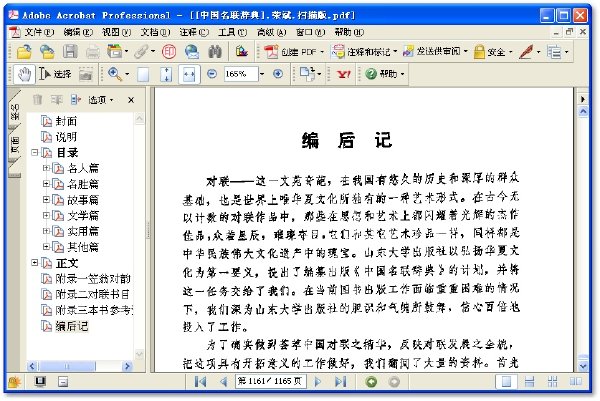Click the green Previous View button
The width and height of the screenshot is (600, 401).
(x=371, y=381)
